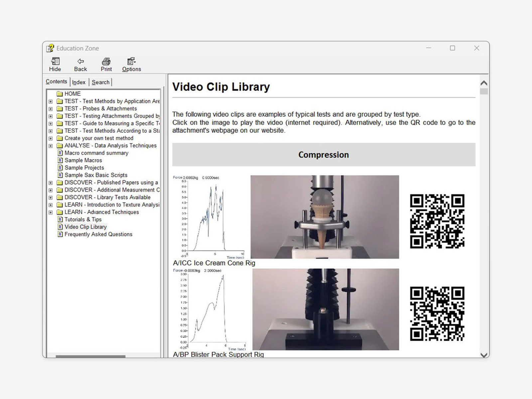This screenshot has height=399, width=532.
Task: Open Sample Macros topic
Action: click(83, 160)
